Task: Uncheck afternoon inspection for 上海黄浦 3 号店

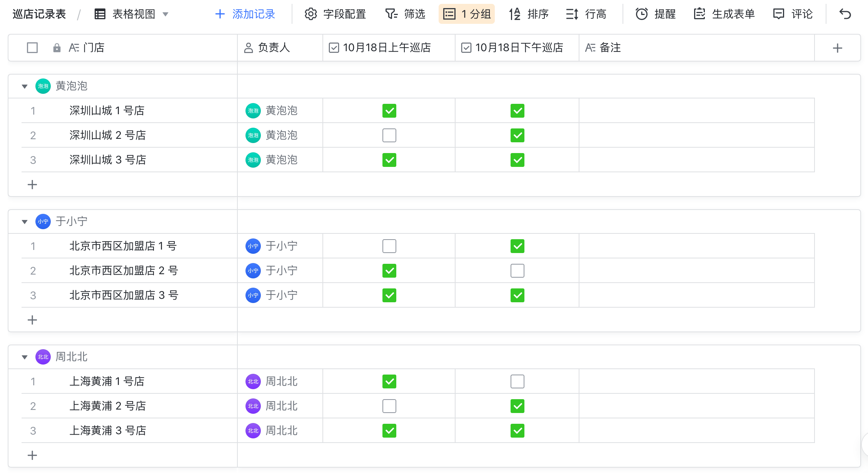Action: 517,430
